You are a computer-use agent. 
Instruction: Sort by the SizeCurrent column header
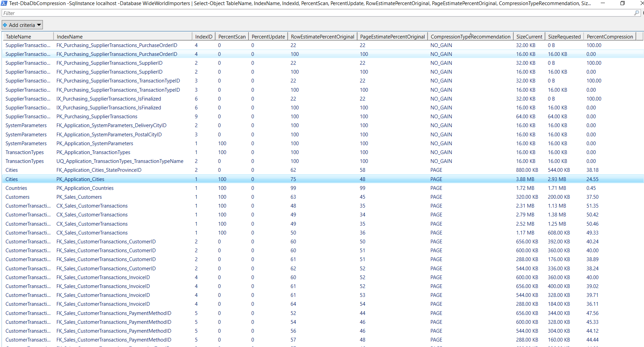tap(529, 36)
